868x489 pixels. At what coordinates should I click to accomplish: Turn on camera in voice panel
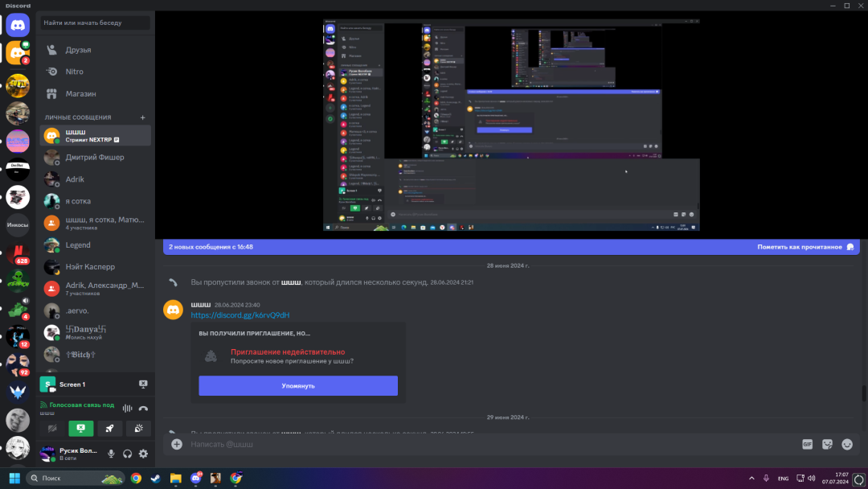click(52, 428)
